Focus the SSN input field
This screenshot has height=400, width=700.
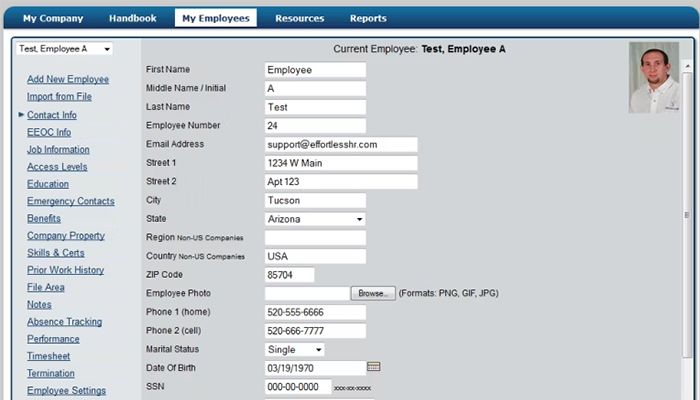click(296, 387)
